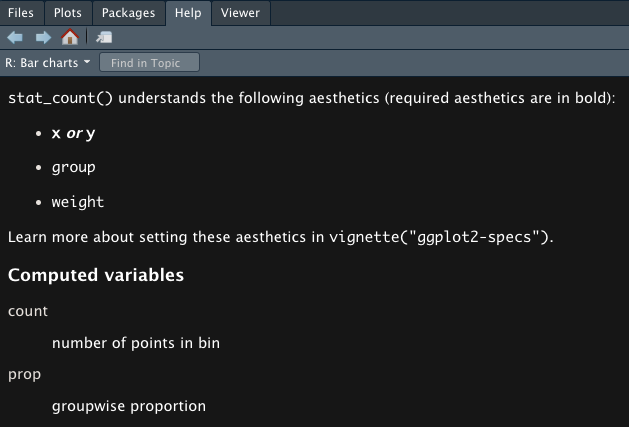This screenshot has width=629, height=427.
Task: Click the 'groupwise proportion' description text
Action: coord(129,406)
